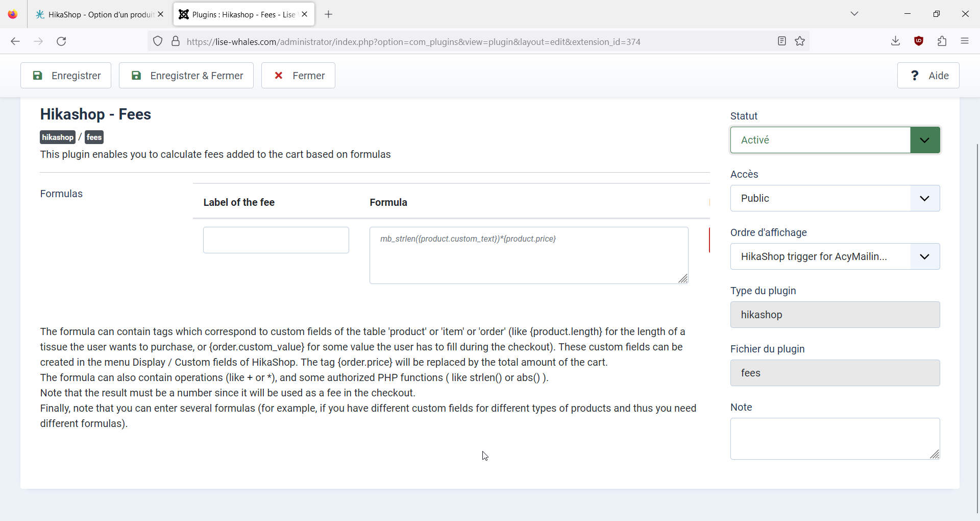
Task: Open tracking protection shield info
Action: coord(158,41)
